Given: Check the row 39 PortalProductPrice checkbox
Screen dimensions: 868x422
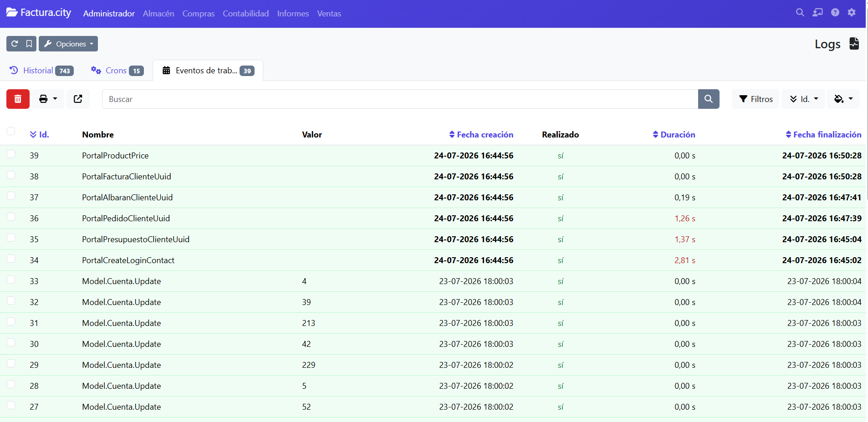Looking at the screenshot, I should 11,154.
